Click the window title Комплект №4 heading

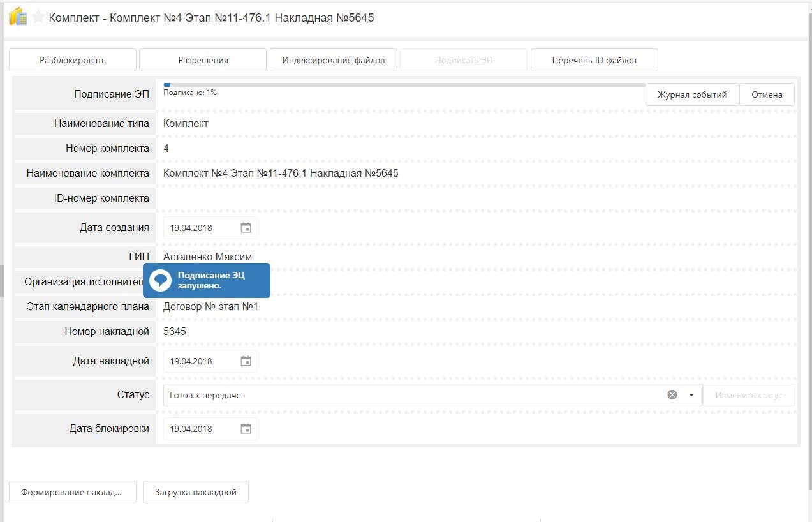click(212, 17)
